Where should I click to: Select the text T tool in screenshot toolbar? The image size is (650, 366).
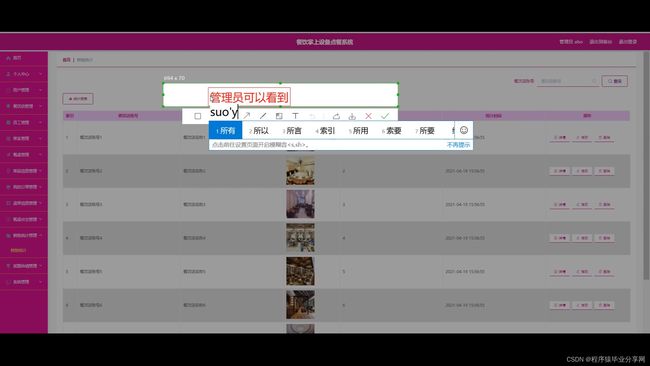pos(295,116)
